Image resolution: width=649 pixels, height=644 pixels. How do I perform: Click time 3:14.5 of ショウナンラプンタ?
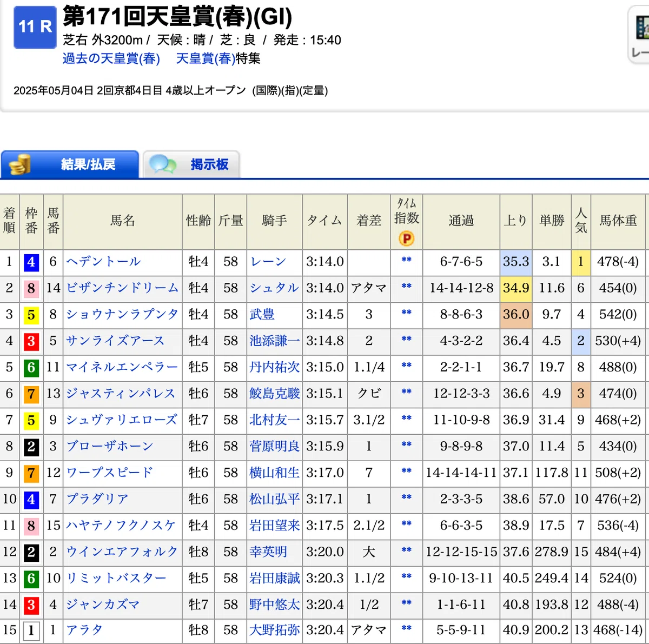(x=325, y=314)
